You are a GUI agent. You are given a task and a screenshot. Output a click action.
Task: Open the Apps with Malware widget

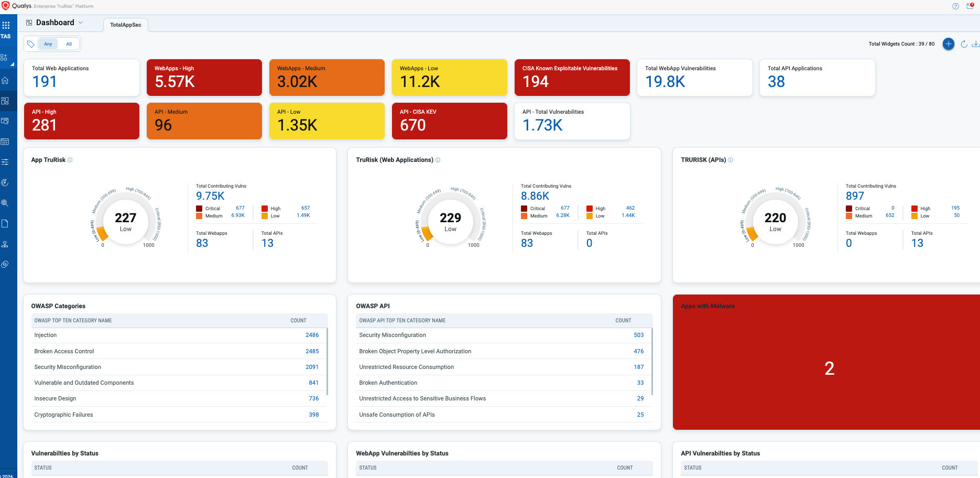point(826,362)
